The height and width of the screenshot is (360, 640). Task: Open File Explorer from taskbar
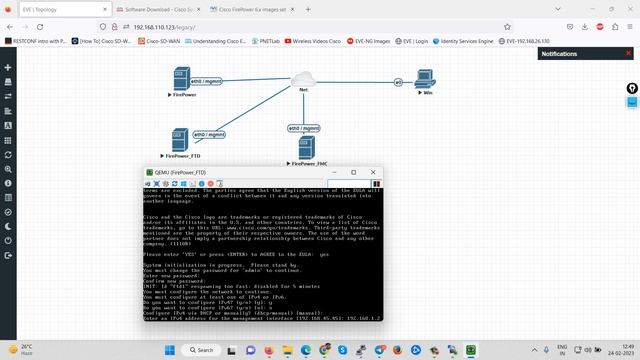287,350
